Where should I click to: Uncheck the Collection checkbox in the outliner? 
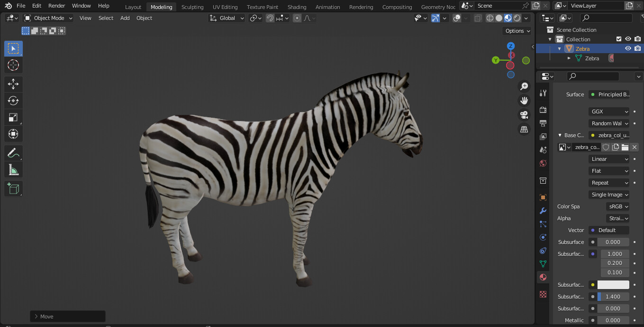point(618,39)
